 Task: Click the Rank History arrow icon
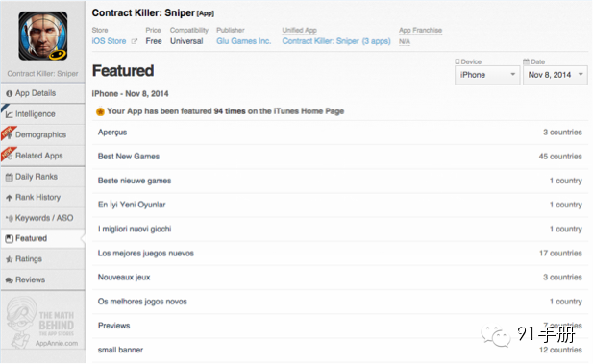9,198
